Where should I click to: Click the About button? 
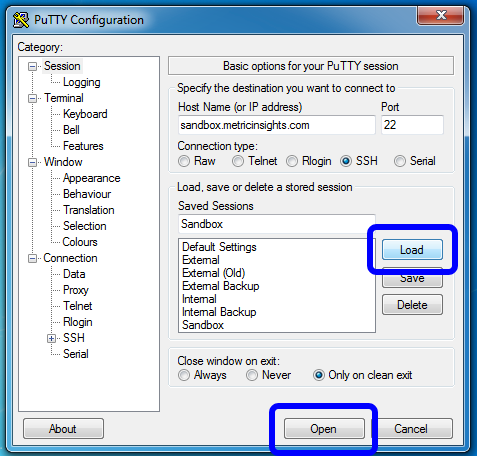tap(63, 429)
